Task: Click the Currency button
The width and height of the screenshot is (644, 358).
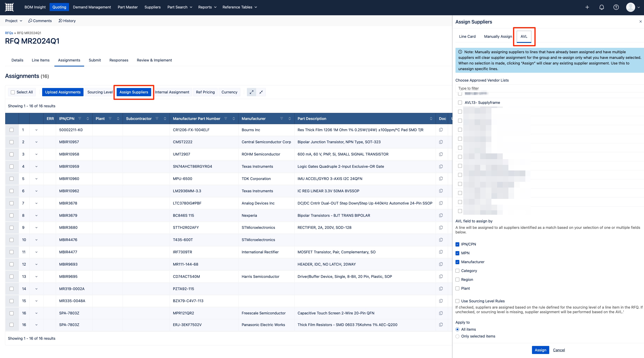Action: [x=229, y=92]
